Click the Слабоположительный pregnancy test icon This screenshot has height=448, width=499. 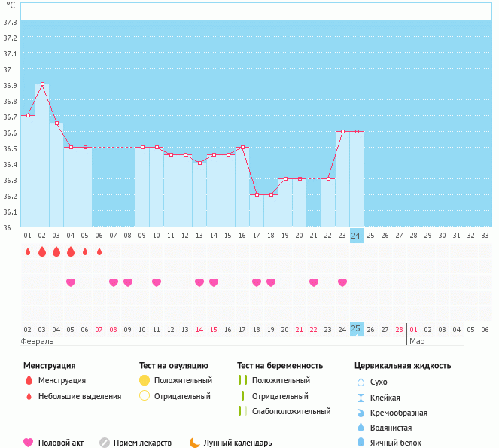click(x=242, y=411)
